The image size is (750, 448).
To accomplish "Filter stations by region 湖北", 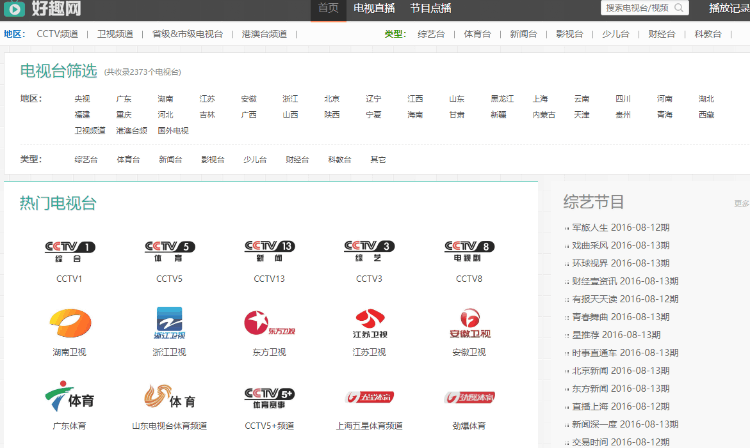I will [x=706, y=98].
